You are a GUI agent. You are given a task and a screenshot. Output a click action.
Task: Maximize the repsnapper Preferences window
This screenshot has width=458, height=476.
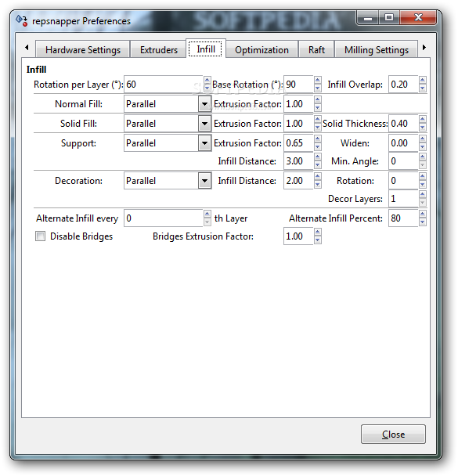389,17
